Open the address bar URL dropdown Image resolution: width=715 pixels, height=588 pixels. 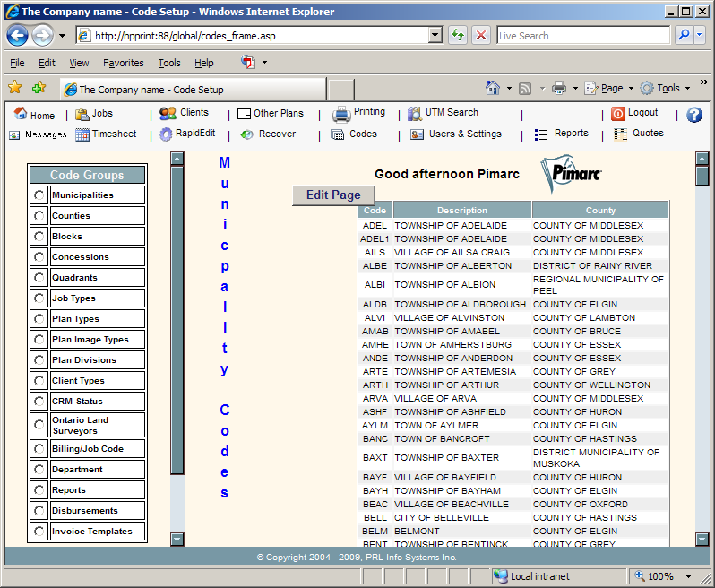pos(435,35)
